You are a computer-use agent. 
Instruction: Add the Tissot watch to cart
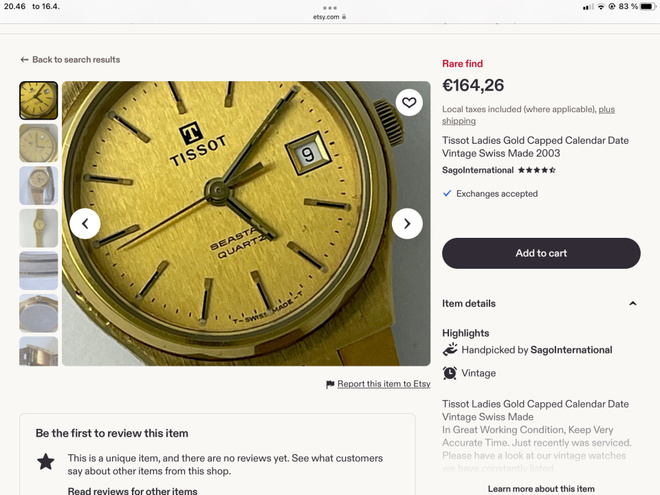(541, 253)
